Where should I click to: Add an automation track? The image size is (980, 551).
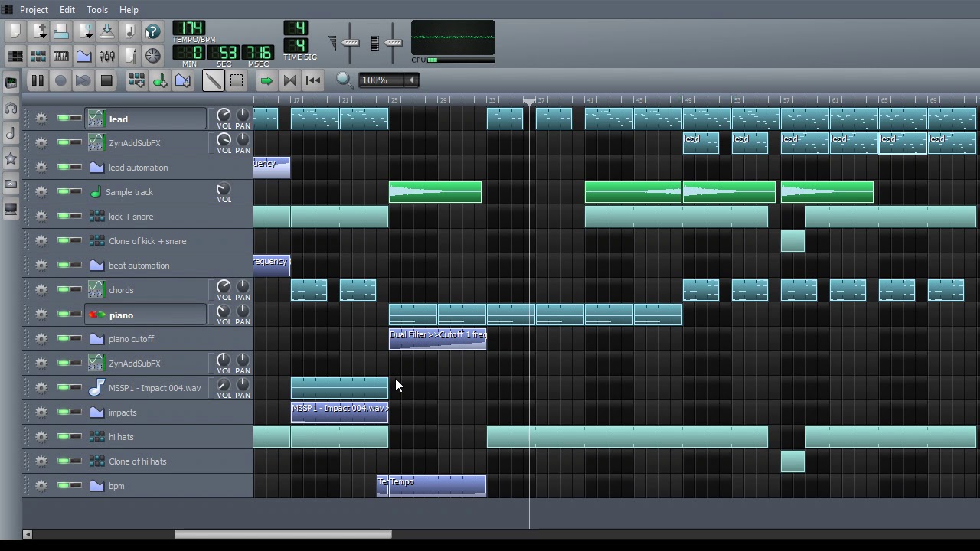(x=182, y=80)
